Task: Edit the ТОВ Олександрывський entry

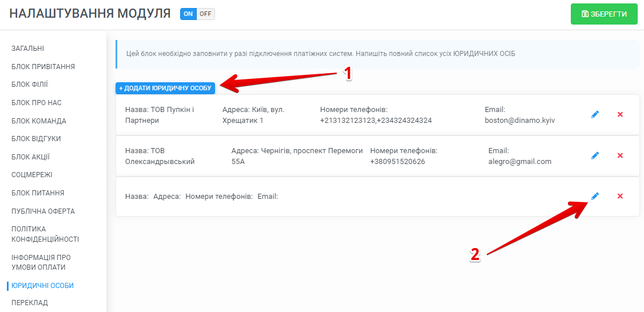Action: [x=595, y=155]
